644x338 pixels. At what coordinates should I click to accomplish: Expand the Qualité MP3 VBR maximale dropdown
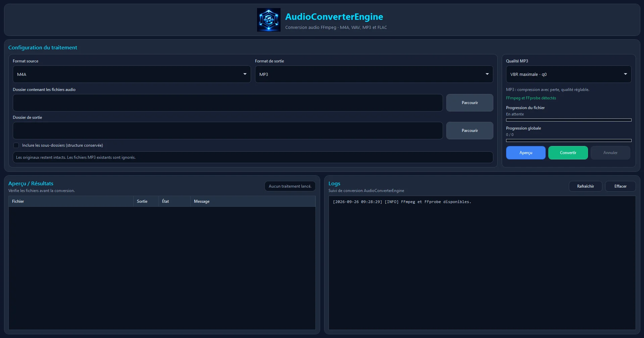click(568, 74)
